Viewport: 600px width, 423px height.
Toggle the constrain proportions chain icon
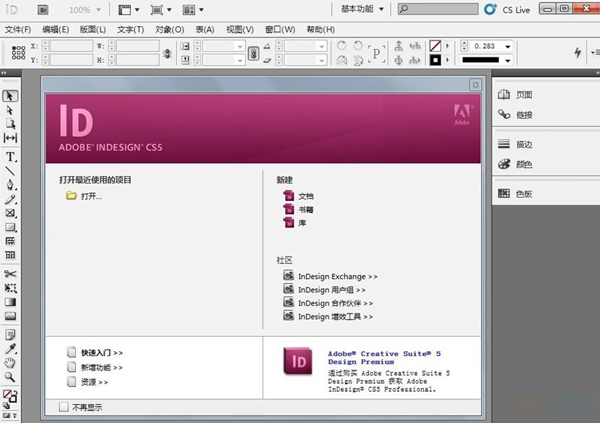tap(253, 53)
